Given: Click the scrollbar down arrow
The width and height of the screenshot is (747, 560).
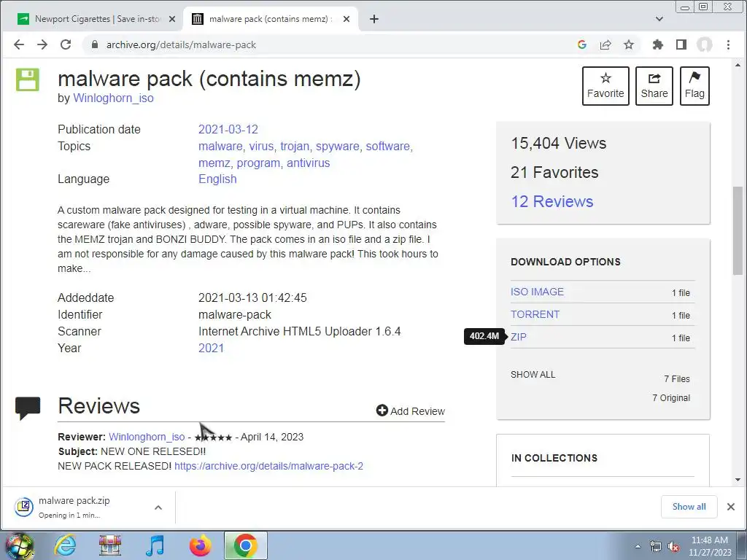Looking at the screenshot, I should (738, 480).
